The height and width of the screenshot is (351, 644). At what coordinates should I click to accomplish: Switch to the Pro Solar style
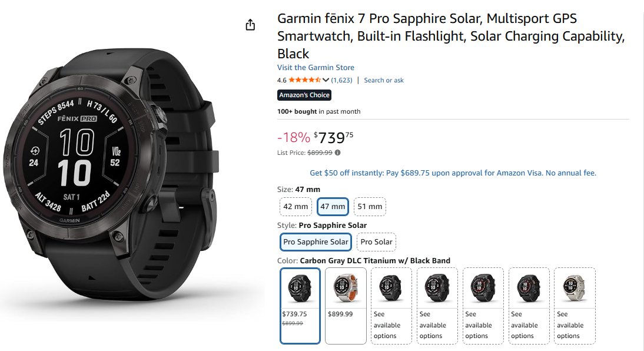(376, 242)
